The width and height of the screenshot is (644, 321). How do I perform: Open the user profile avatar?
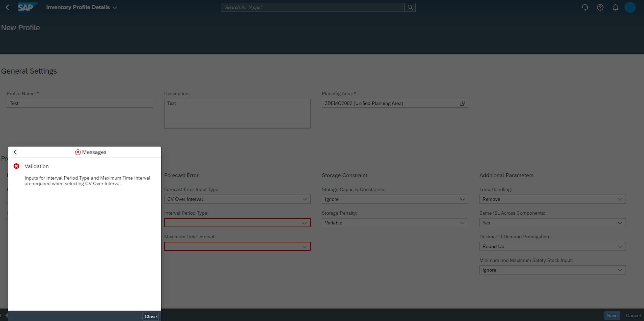pyautogui.click(x=630, y=7)
